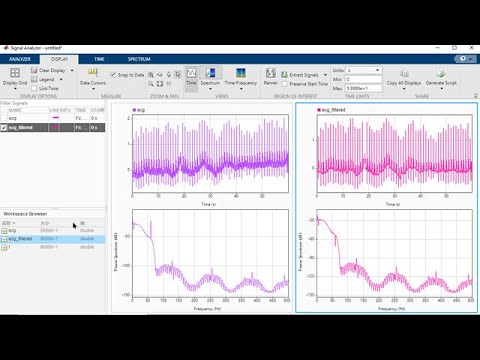Switch to the SPECTRUM tab
Image resolution: width=480 pixels, height=360 pixels.
pos(139,59)
